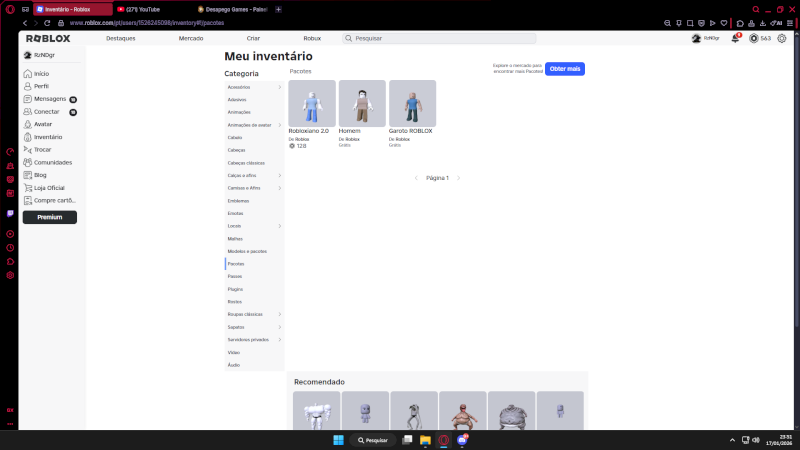The image size is (800, 450).
Task: Click the Windows Start button
Action: 338,440
